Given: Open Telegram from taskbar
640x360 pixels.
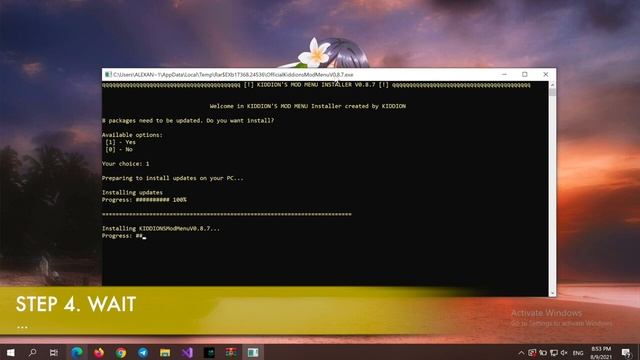Looking at the screenshot, I should 143,352.
